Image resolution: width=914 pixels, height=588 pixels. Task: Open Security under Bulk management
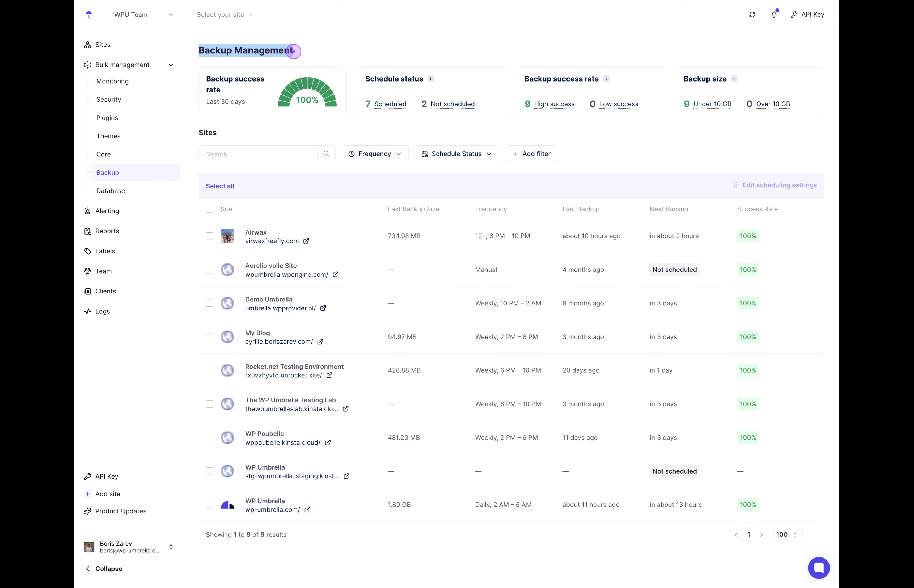(108, 100)
